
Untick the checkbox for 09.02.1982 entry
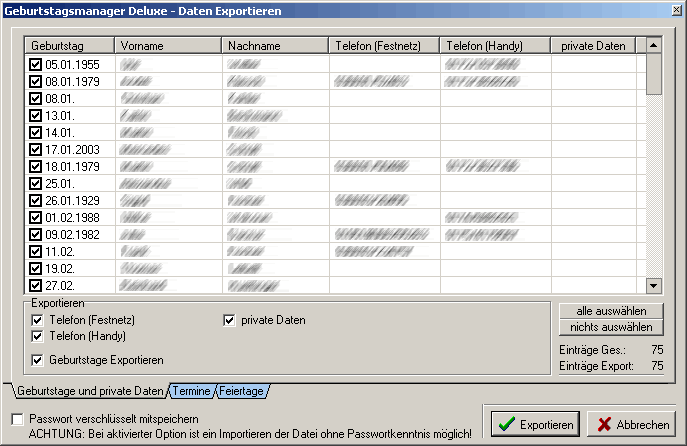[35, 234]
